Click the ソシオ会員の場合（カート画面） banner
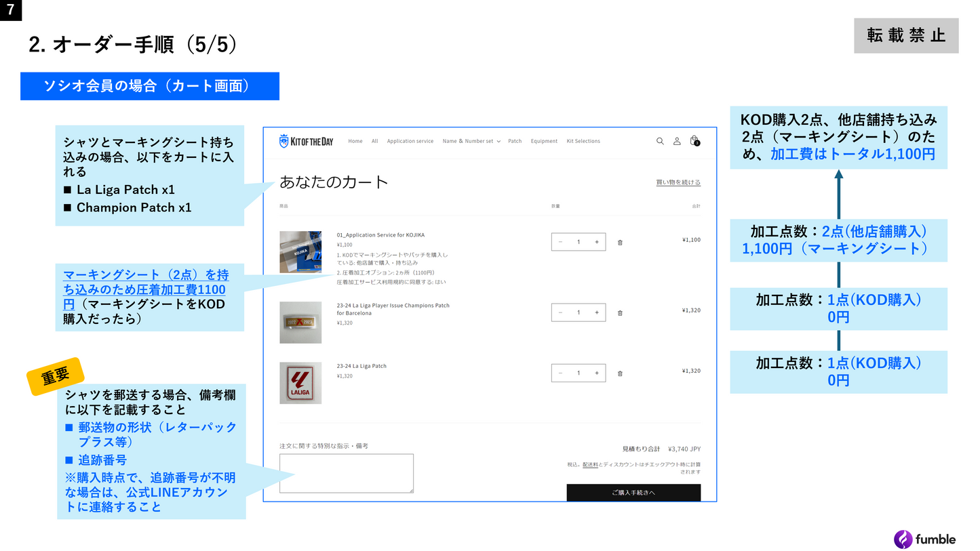Screen dimensions: 980x551 click(x=150, y=86)
